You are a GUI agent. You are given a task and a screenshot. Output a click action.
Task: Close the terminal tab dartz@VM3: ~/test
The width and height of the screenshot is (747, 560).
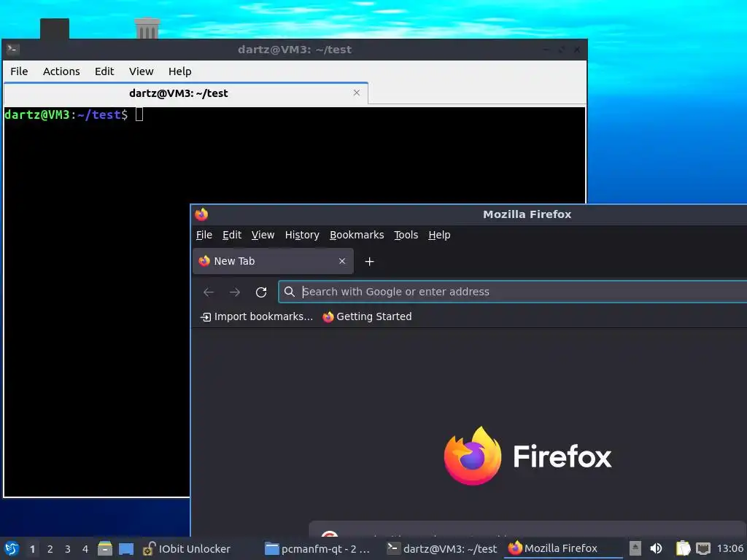tap(356, 93)
